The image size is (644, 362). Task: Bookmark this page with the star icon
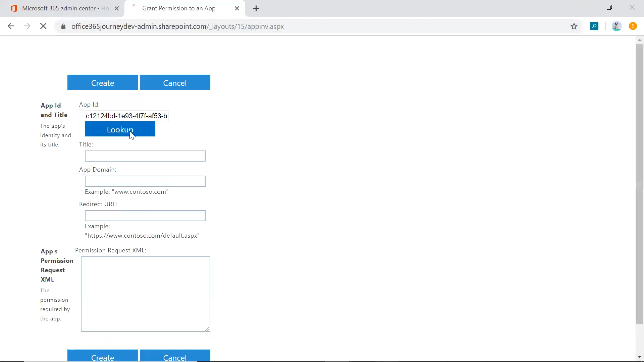pyautogui.click(x=574, y=26)
